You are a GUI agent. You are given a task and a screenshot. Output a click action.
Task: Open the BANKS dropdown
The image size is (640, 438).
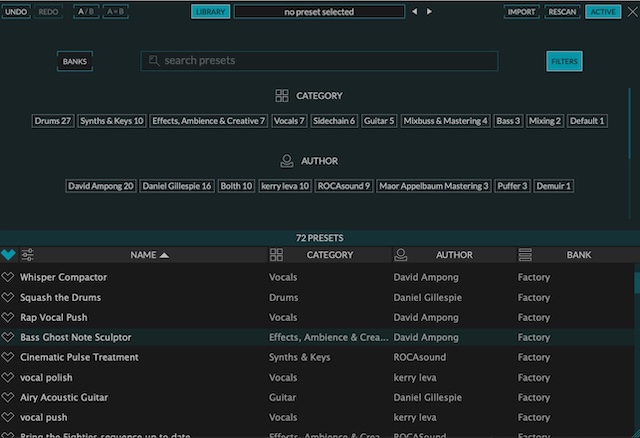coord(75,62)
